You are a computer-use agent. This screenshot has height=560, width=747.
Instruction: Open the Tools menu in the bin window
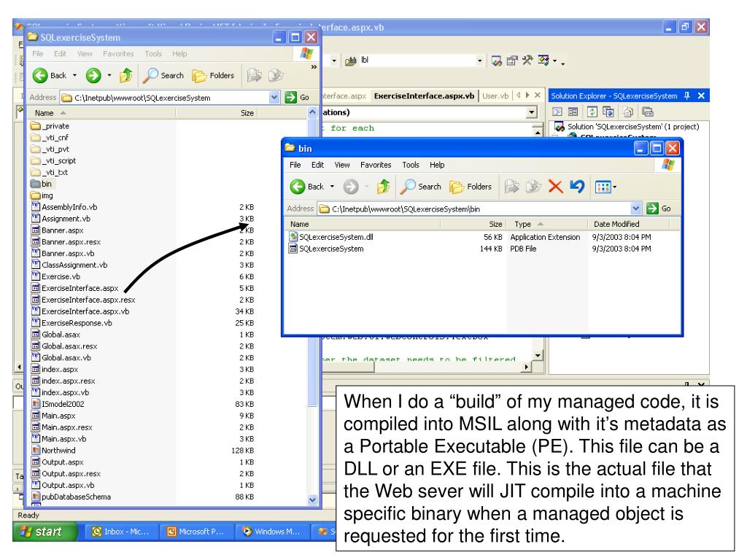click(x=411, y=165)
